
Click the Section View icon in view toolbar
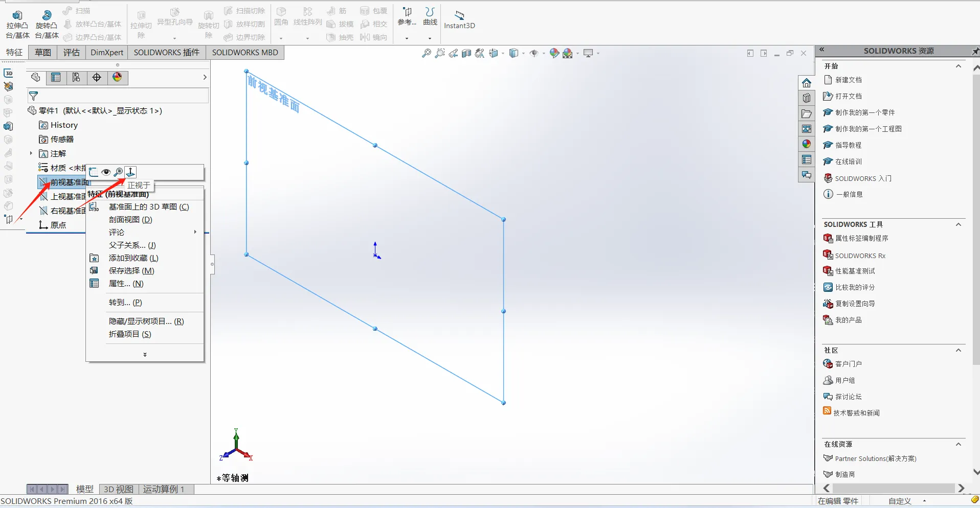click(466, 53)
